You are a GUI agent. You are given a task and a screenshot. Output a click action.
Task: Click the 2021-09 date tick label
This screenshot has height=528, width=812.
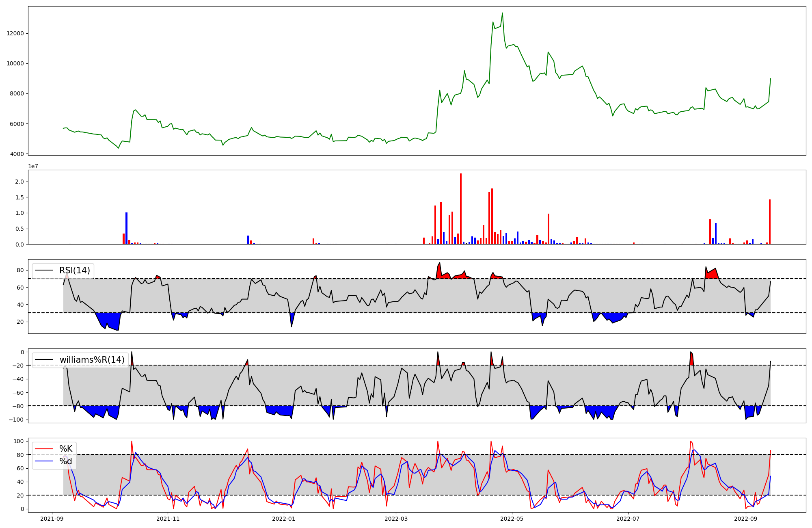[x=52, y=519]
